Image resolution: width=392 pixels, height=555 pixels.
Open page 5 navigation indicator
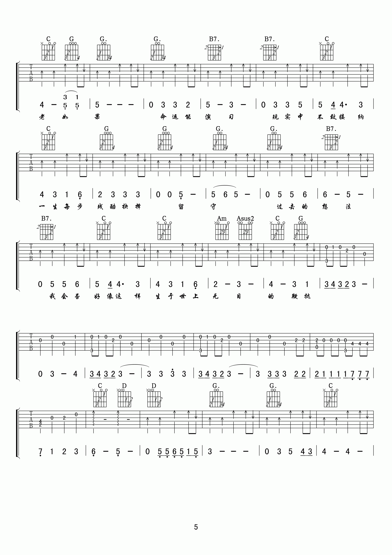point(196,527)
